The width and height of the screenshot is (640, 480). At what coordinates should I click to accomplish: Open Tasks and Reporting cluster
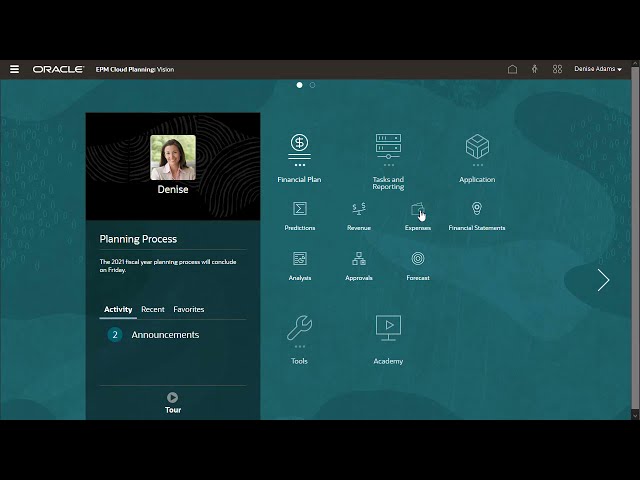point(388,162)
